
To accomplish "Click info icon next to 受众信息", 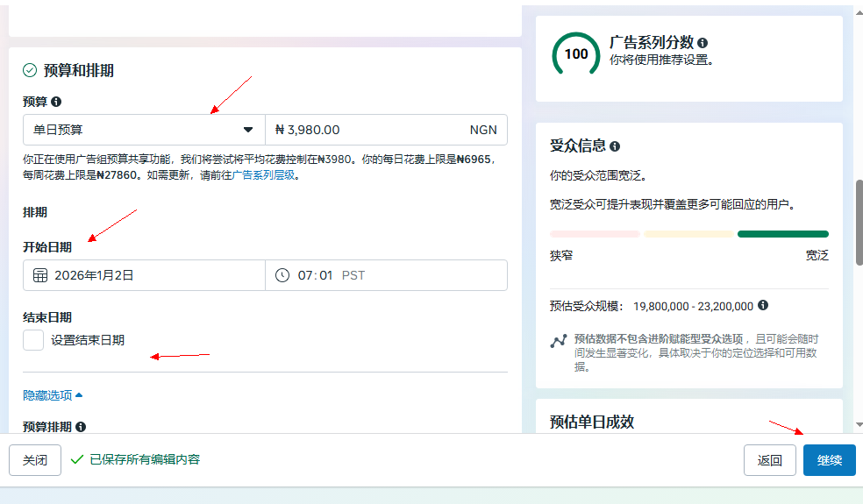I will (615, 146).
